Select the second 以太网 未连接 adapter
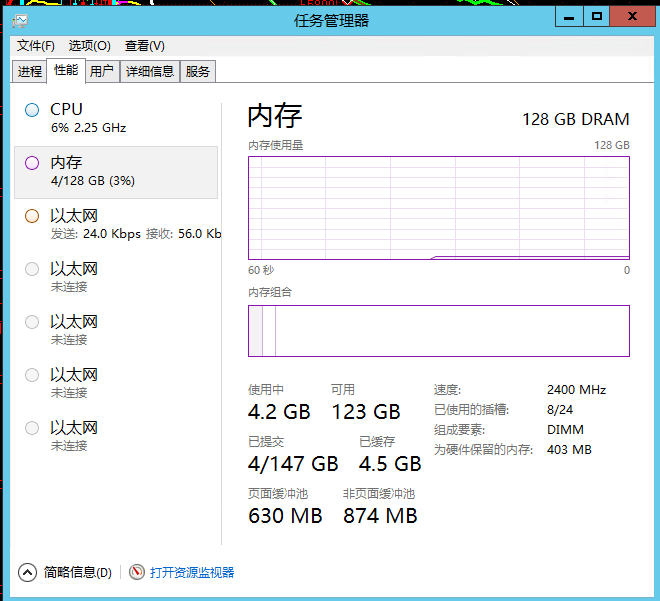This screenshot has width=660, height=601. pos(116,277)
